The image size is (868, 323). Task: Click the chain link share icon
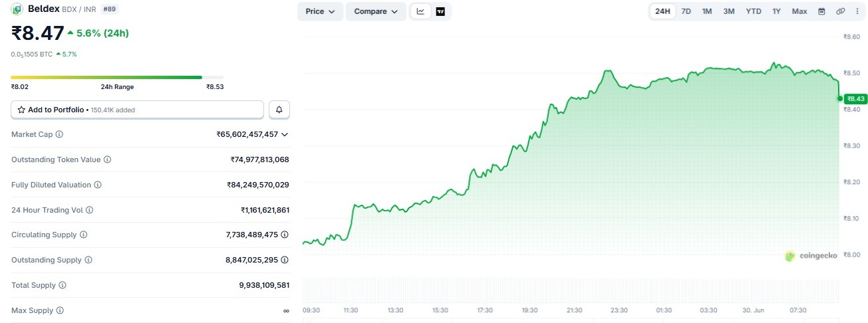(x=840, y=11)
